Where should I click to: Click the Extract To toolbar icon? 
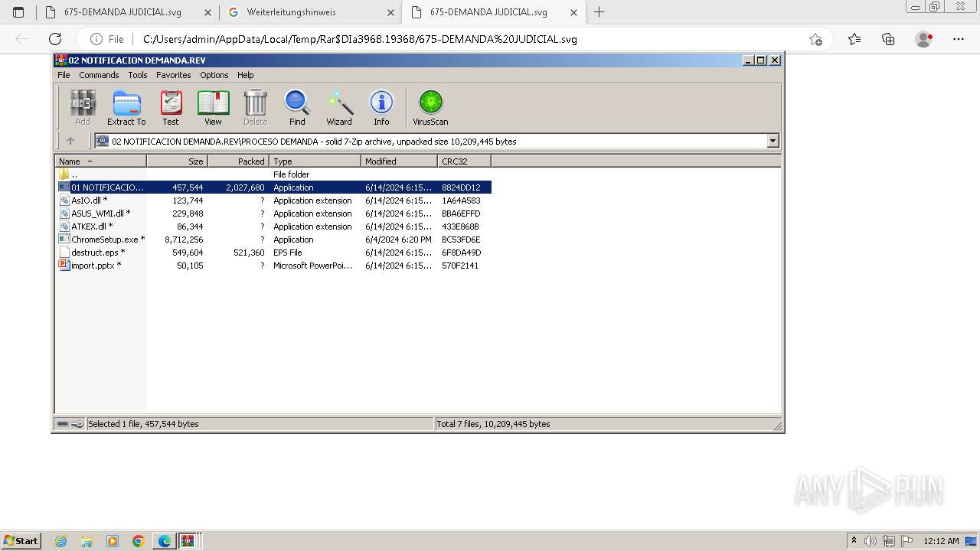click(126, 107)
